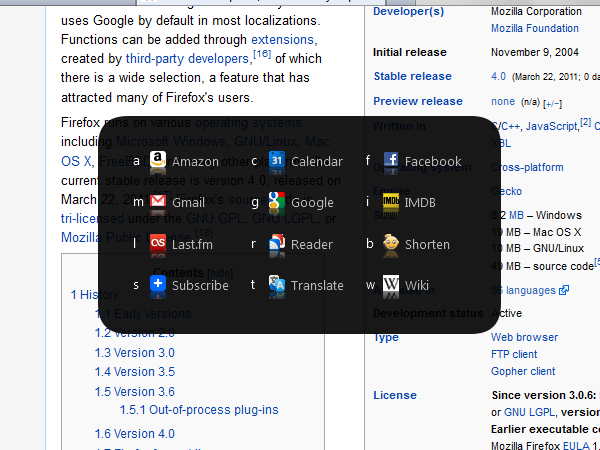Follow the third-party developers link
Viewport: 600px width, 450px height.
[188, 59]
